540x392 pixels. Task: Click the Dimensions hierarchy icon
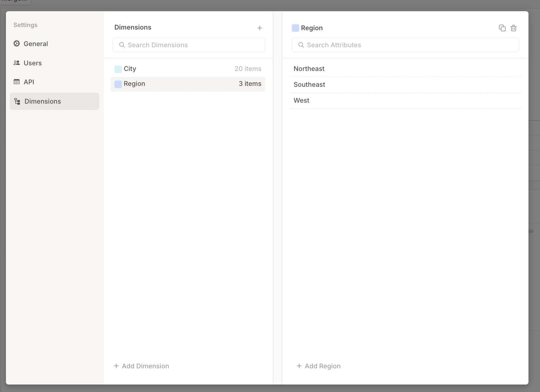click(17, 101)
